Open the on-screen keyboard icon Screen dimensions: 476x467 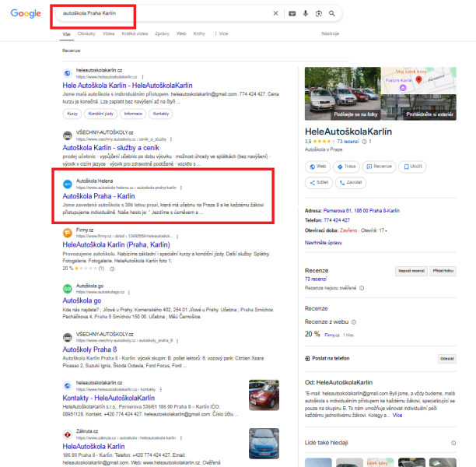point(292,13)
